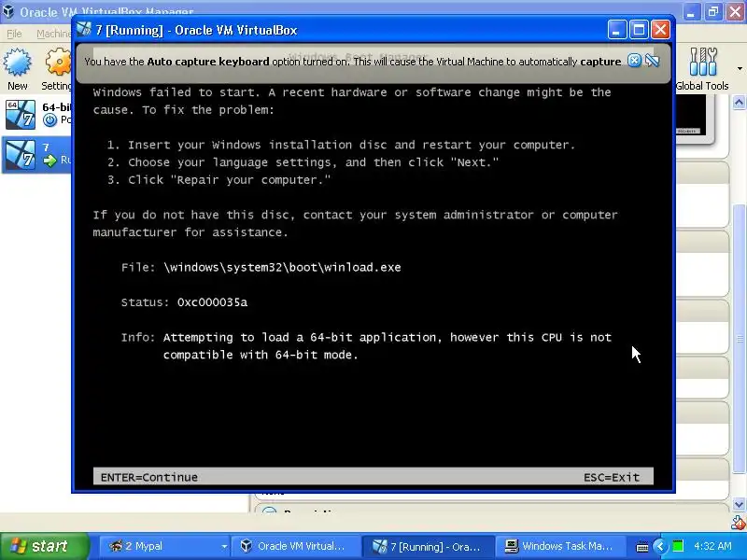The image size is (747, 560).
Task: Click the keyboard tray icon
Action: coord(641,546)
